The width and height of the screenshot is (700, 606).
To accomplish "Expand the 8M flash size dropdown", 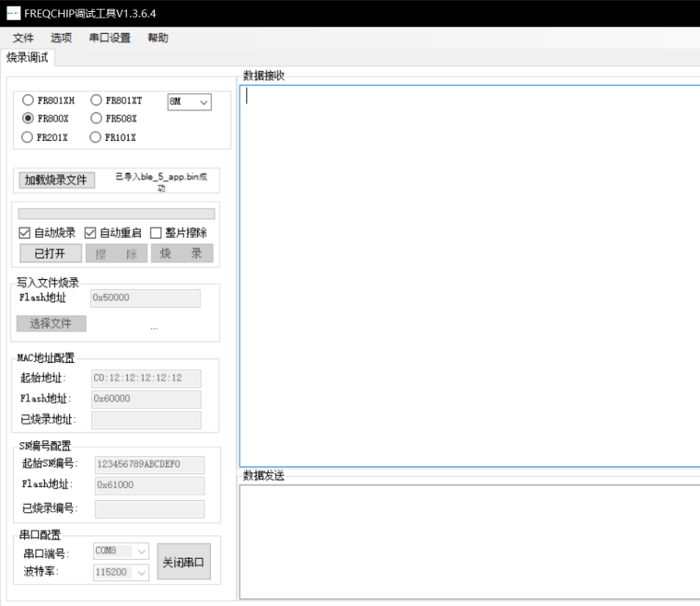I will pos(190,101).
